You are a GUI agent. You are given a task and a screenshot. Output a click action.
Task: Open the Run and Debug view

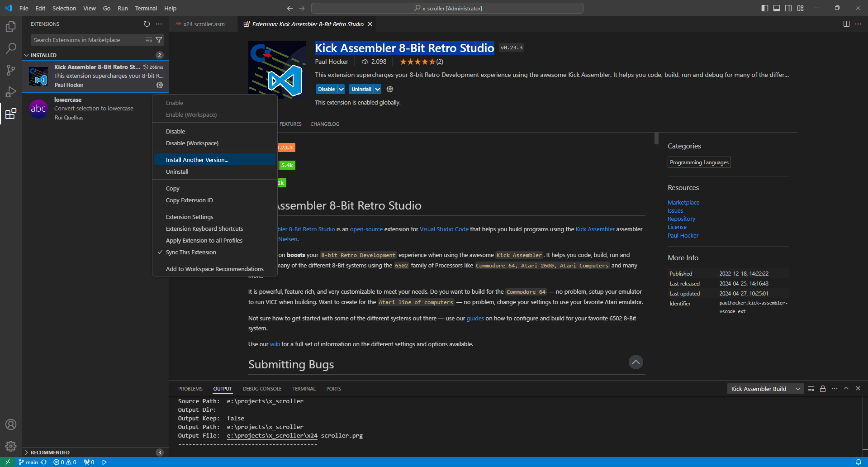(x=11, y=92)
